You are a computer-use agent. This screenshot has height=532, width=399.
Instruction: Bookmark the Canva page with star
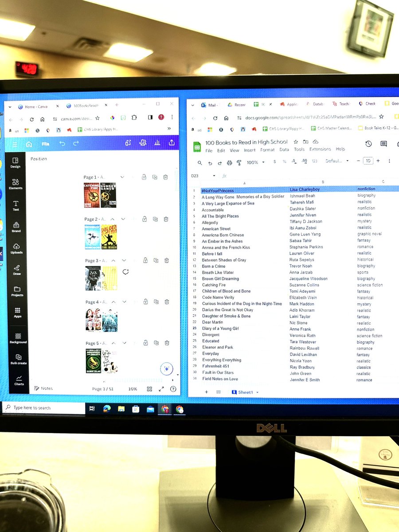pos(97,118)
